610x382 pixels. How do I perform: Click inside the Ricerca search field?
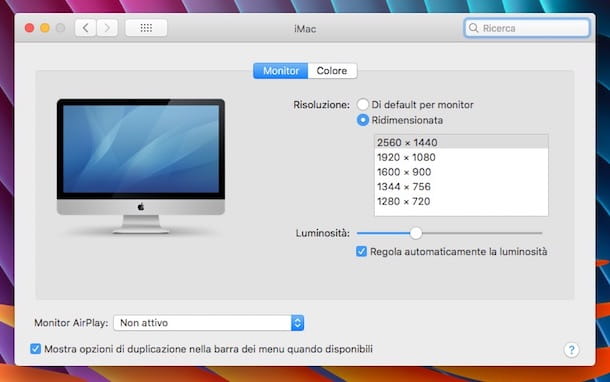click(527, 28)
